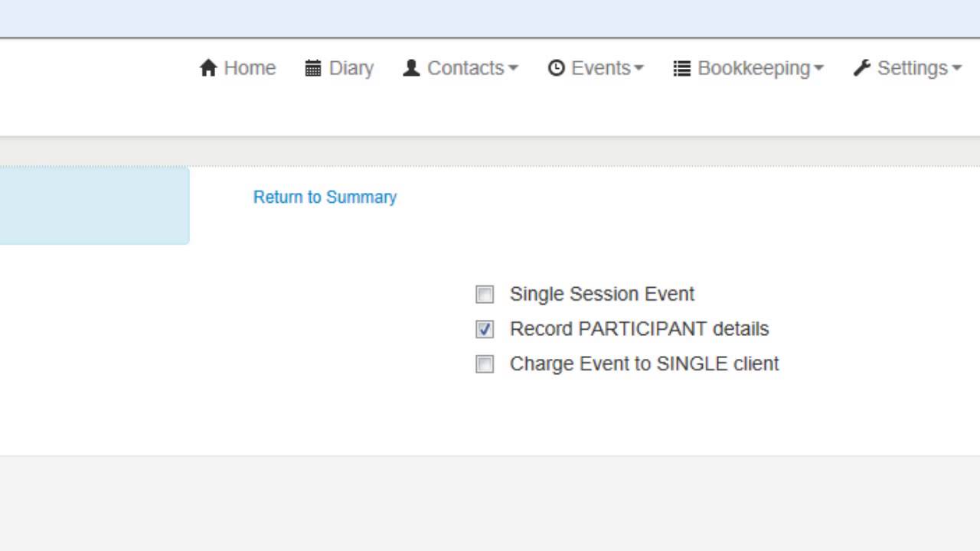Click the Home house icon
The image size is (980, 551).
click(x=207, y=68)
